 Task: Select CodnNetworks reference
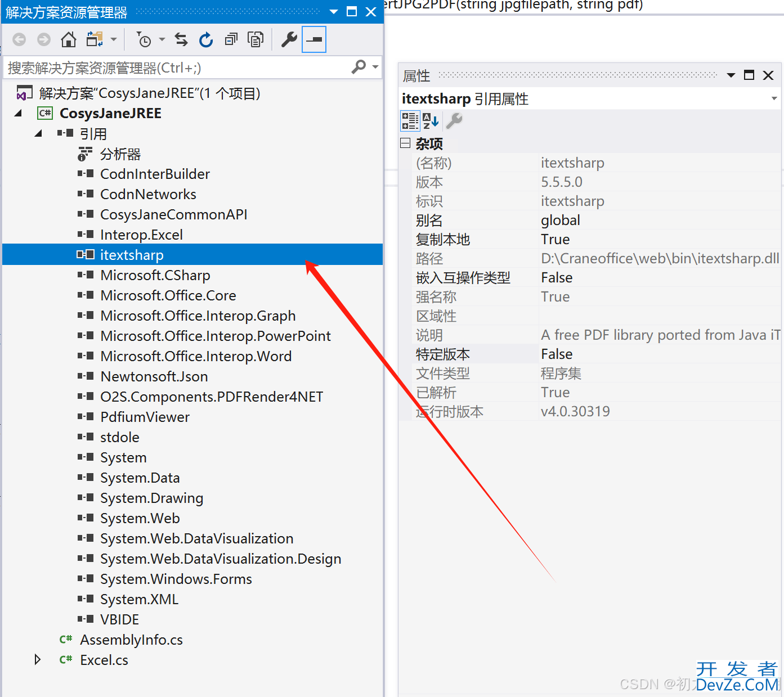pos(148,195)
